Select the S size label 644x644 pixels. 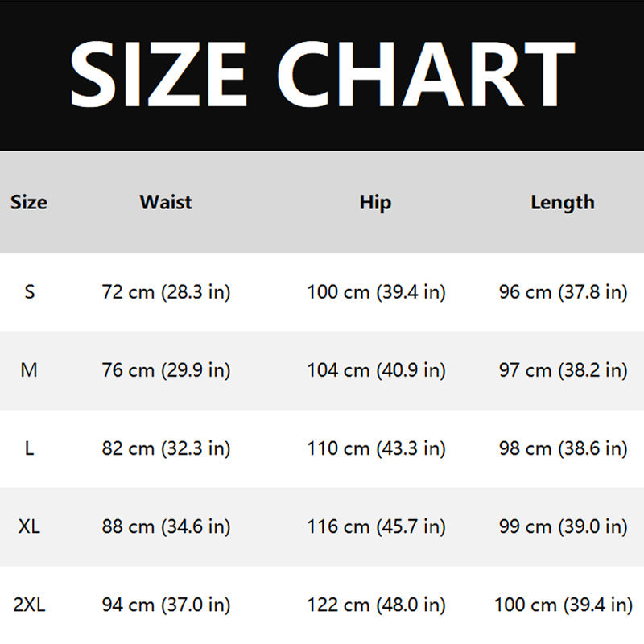pos(30,291)
